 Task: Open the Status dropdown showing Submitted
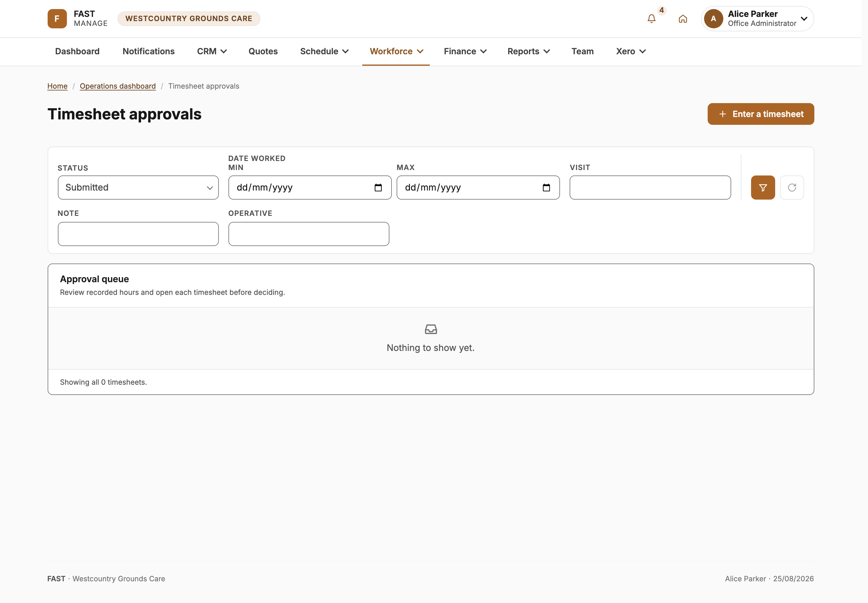pos(138,188)
